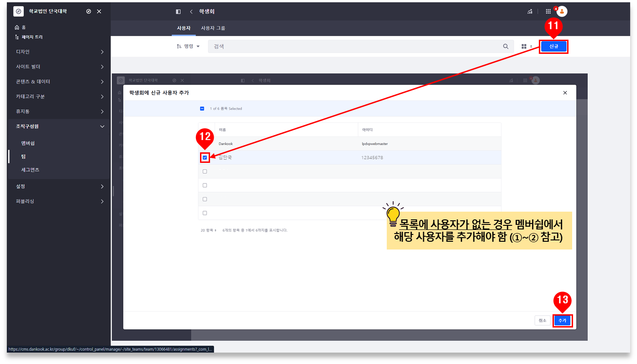Click the 신규 button

(553, 47)
